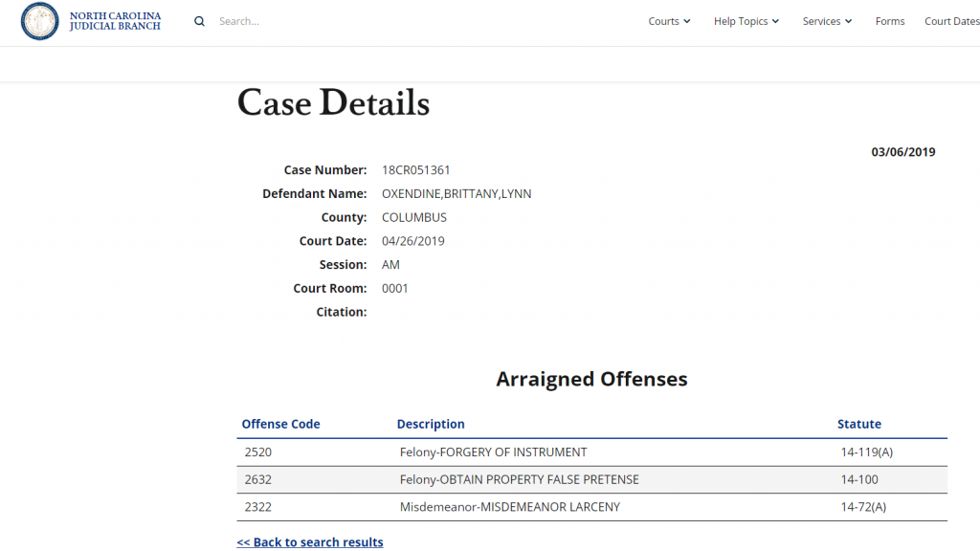Viewport: 980px width, 551px height.
Task: Click statute 14-119(A) in the table
Action: 866,452
